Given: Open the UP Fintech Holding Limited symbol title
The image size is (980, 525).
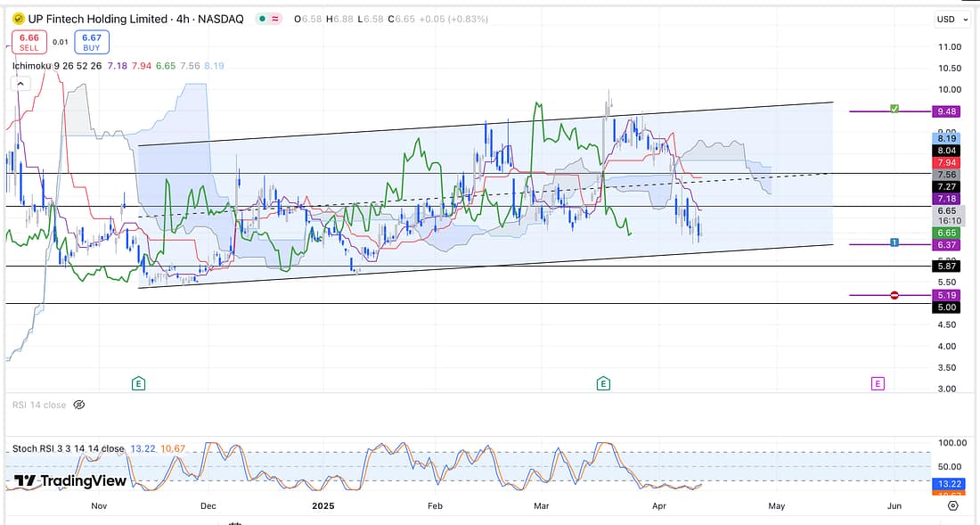Looking at the screenshot, I should click(98, 19).
